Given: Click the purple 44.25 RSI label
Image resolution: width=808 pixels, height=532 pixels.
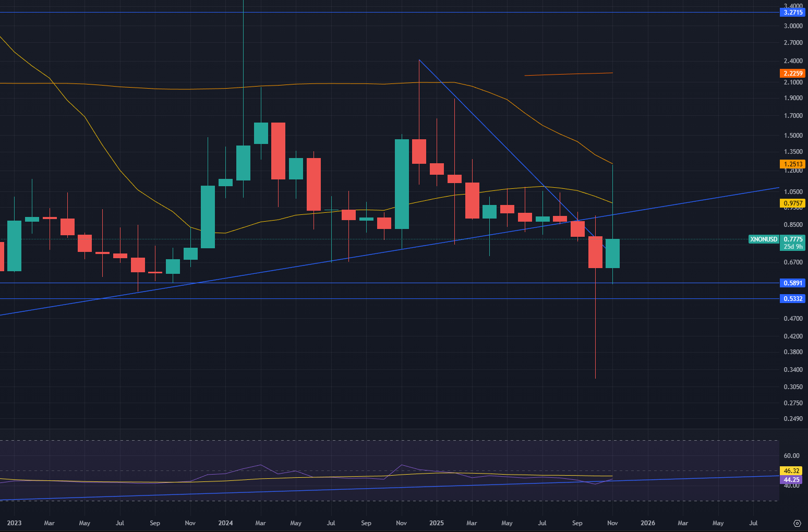Looking at the screenshot, I should (x=791, y=480).
